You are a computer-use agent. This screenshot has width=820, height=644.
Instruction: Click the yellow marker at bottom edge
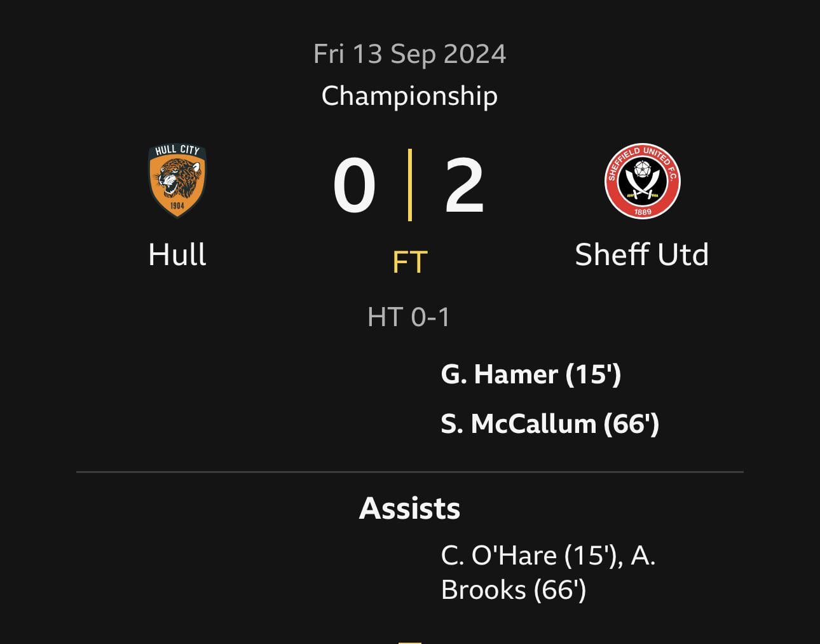[x=409, y=641]
